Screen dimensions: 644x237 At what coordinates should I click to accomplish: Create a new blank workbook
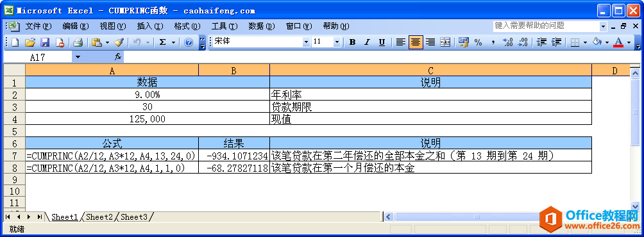coord(15,42)
